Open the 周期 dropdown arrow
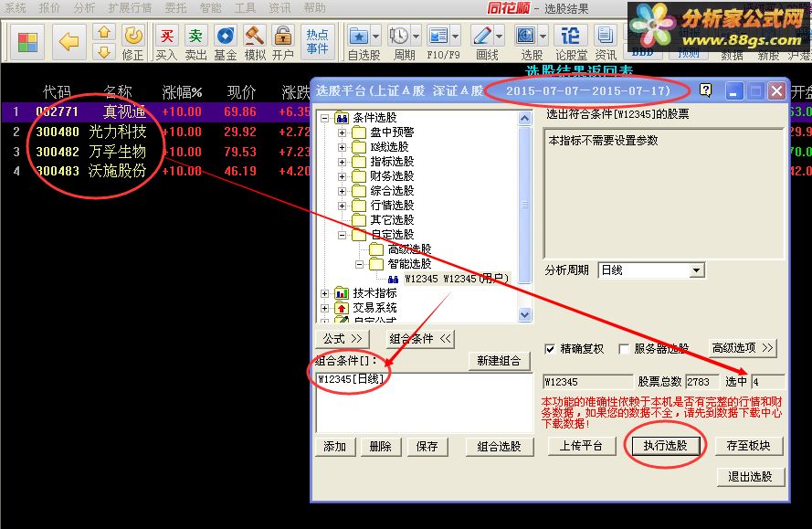This screenshot has height=529, width=812. pyautogui.click(x=416, y=37)
